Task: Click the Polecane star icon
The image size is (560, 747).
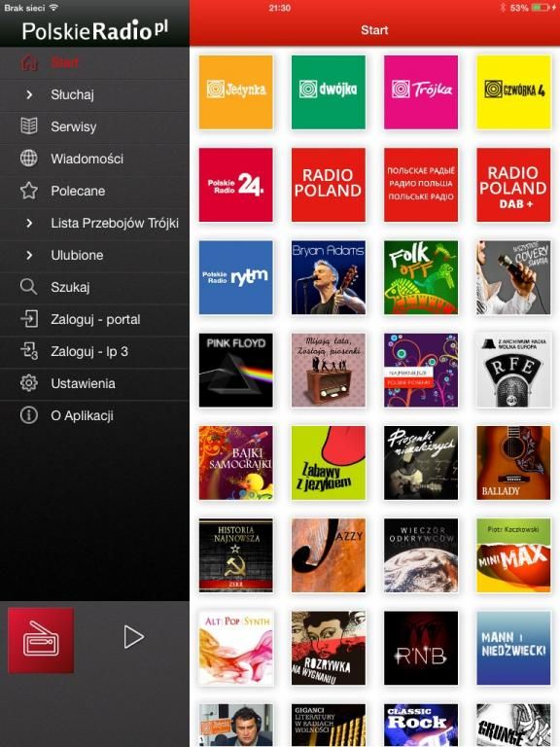Action: 29,191
